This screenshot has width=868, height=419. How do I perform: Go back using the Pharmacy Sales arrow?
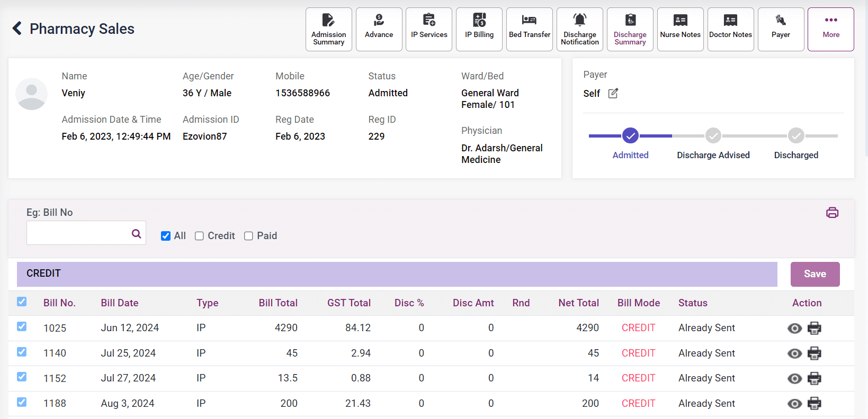coord(17,29)
